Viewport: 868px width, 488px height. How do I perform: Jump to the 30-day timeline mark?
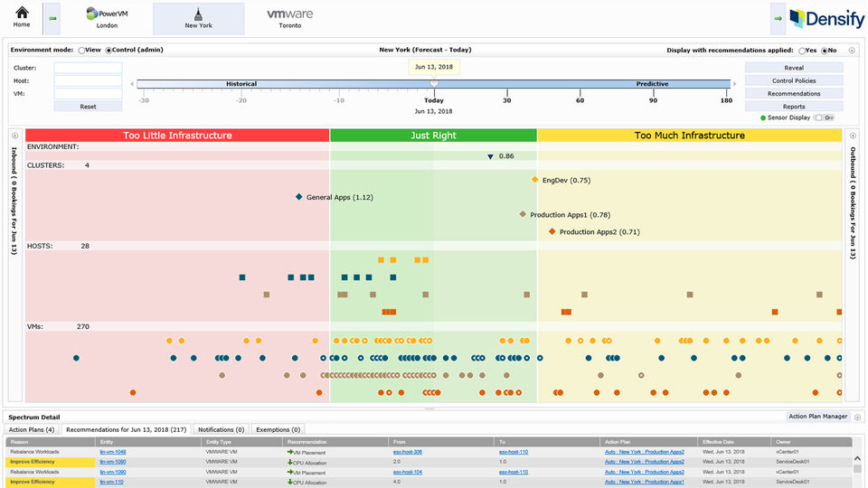506,100
